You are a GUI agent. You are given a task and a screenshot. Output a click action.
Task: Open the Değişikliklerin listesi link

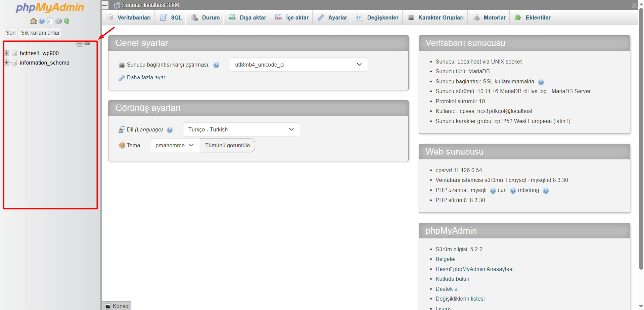click(x=460, y=299)
